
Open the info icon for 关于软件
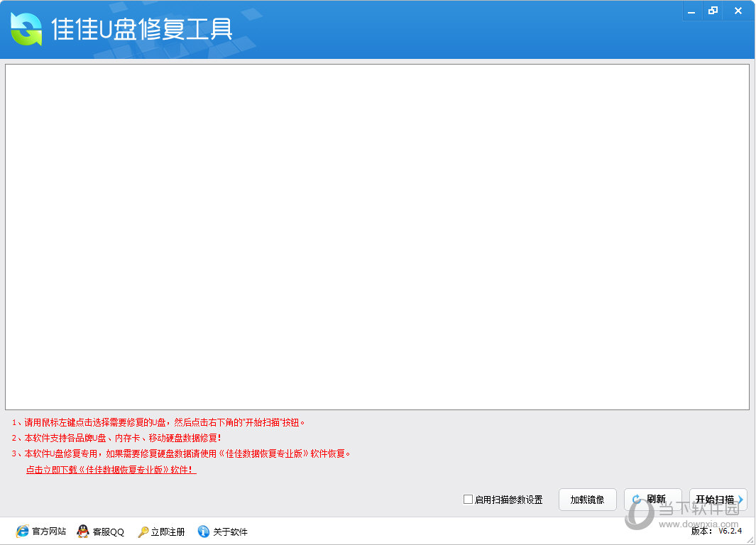204,531
